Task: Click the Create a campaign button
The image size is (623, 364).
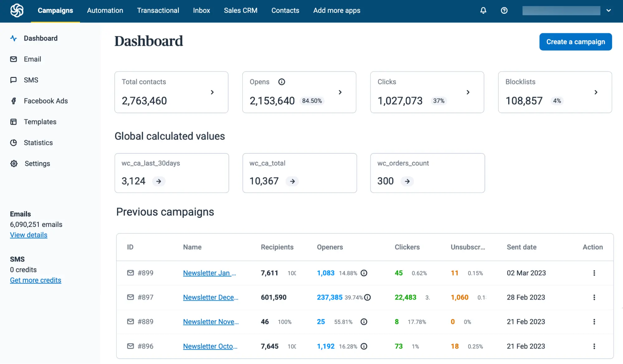Action: click(575, 41)
